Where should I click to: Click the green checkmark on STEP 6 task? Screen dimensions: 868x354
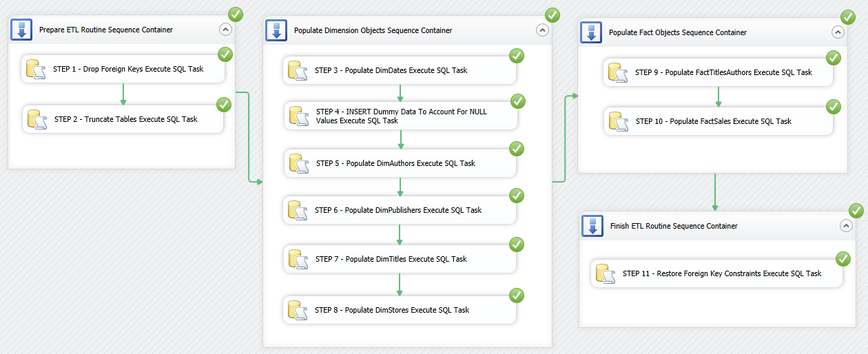[517, 196]
